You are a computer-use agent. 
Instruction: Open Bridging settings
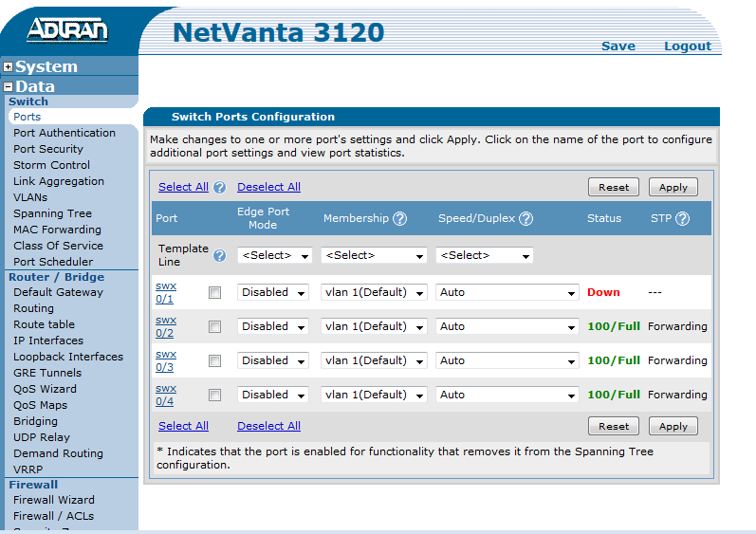point(36,422)
